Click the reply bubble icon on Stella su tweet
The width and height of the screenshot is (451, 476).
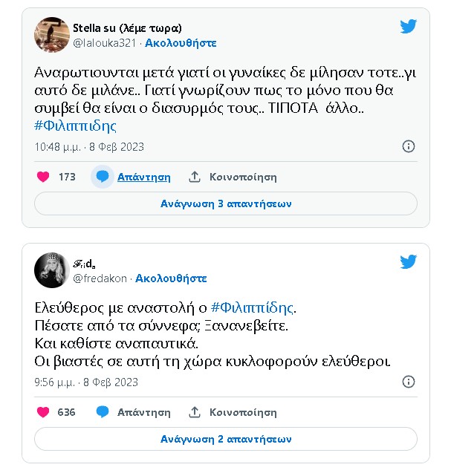[x=103, y=177]
